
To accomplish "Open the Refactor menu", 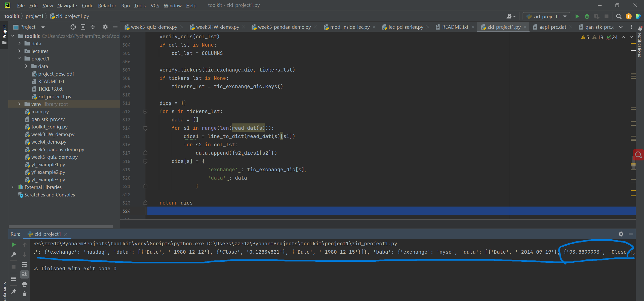I will (x=107, y=6).
